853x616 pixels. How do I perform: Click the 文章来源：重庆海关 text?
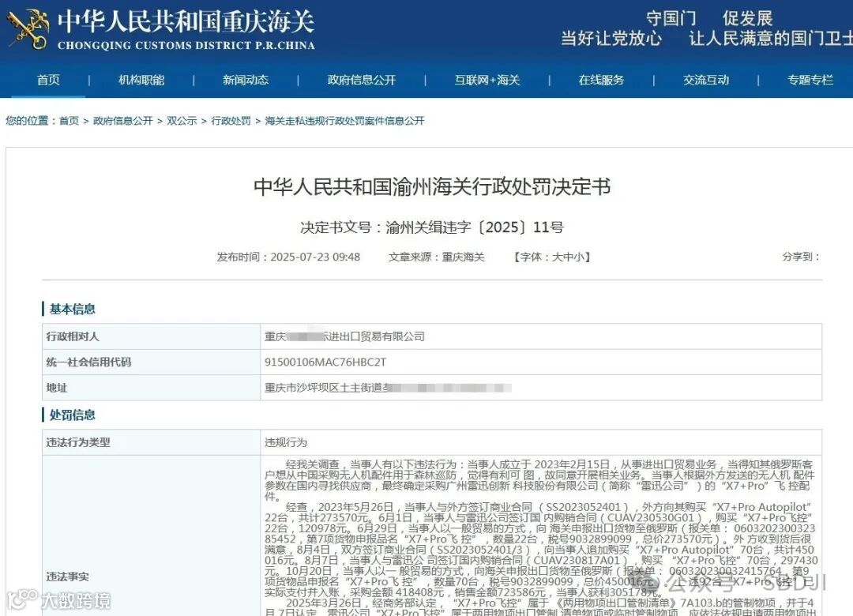[x=436, y=257]
